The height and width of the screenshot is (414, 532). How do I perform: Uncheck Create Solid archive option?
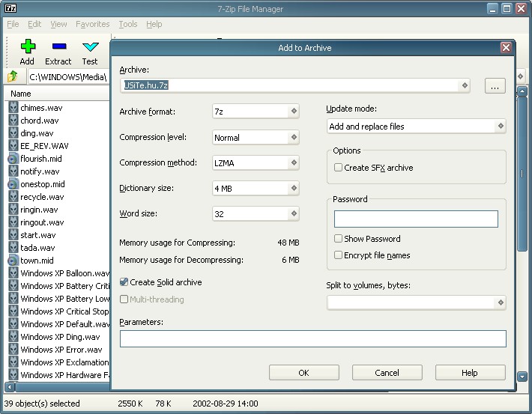(124, 282)
